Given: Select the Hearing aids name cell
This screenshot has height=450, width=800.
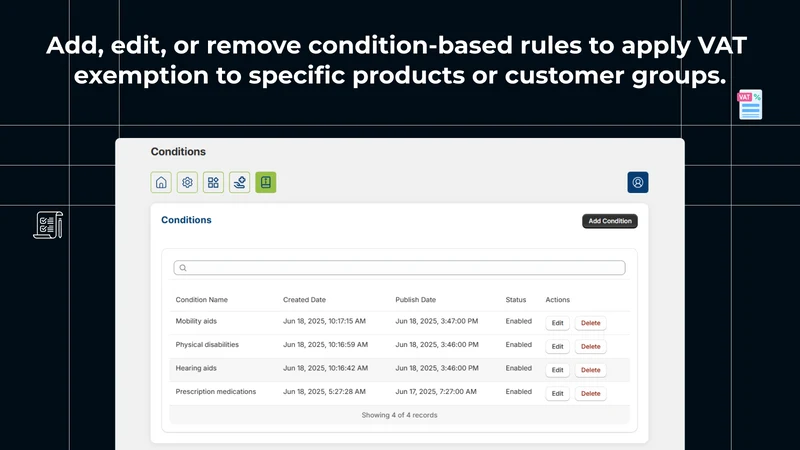Looking at the screenshot, I should point(196,368).
